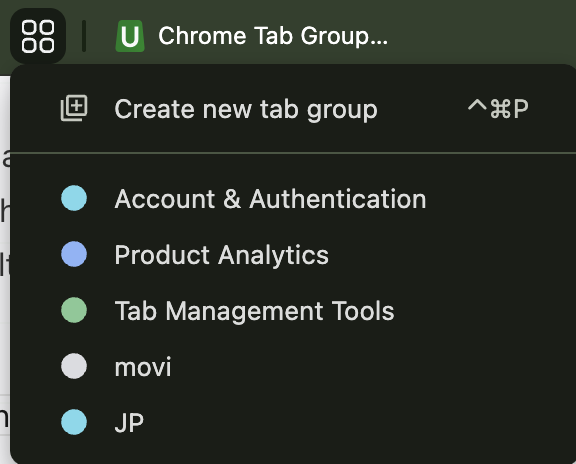576x464 pixels.
Task: Click the green dot beside Tab Management Tools
Action: [74, 310]
